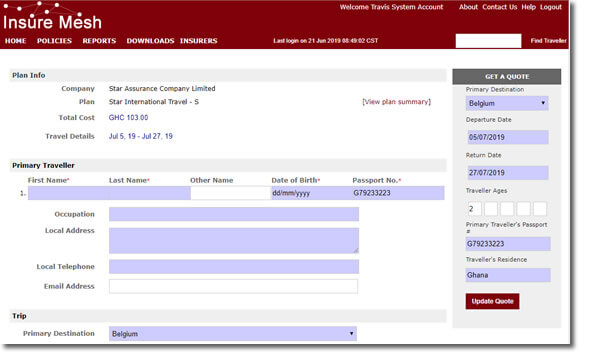
Task: Click the Star Assurance Company Limited text
Action: [162, 88]
